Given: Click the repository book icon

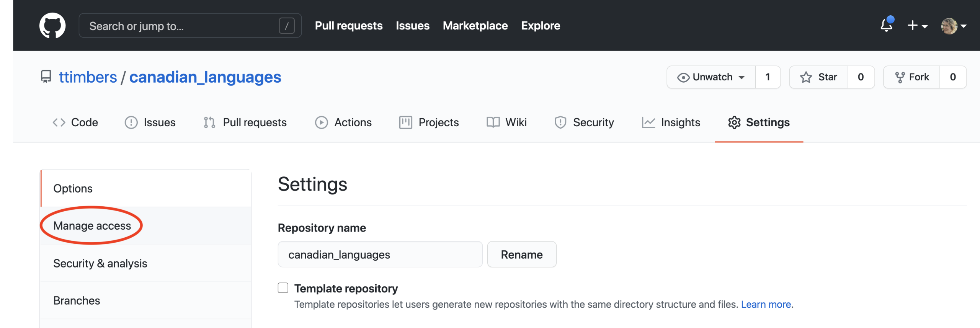Looking at the screenshot, I should (x=46, y=77).
